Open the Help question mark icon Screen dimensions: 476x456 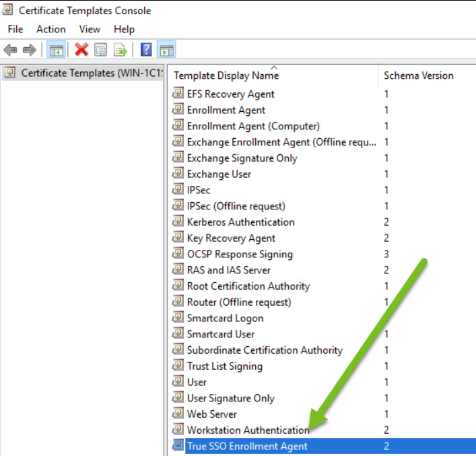(x=146, y=50)
